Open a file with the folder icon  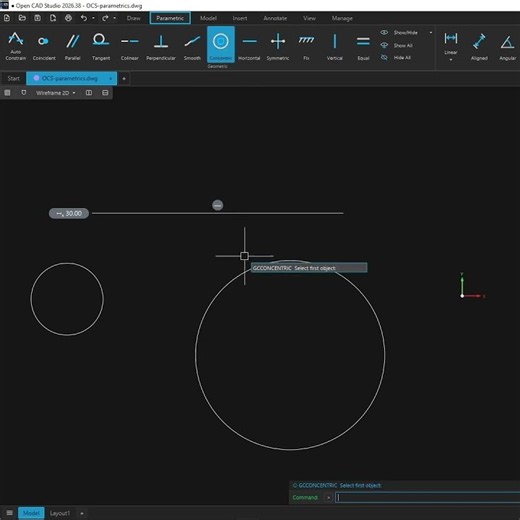coord(22,18)
